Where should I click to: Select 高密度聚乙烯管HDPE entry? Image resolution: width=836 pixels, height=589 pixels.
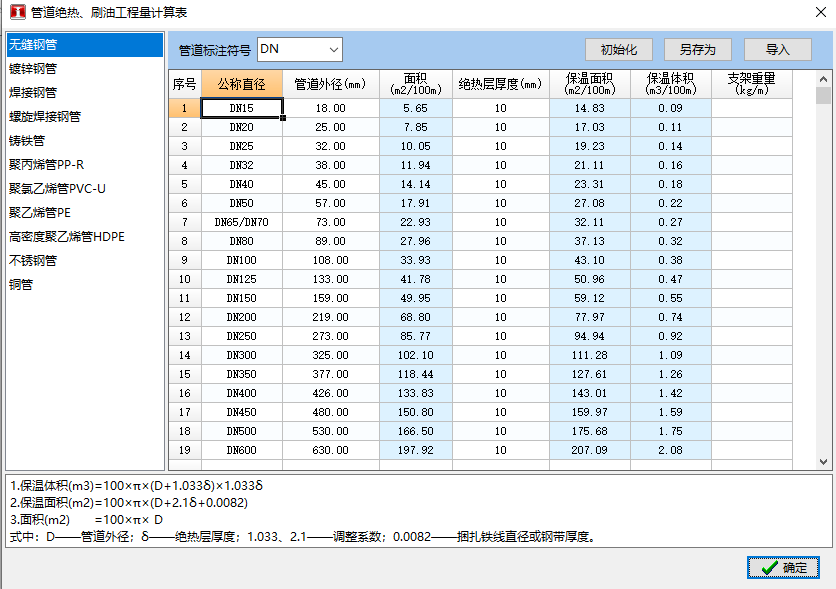67,237
